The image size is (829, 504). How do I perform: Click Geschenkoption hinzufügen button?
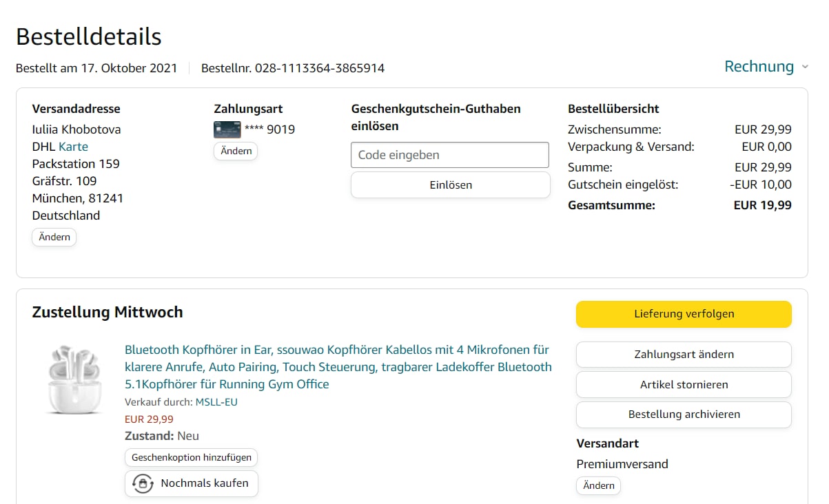click(192, 457)
